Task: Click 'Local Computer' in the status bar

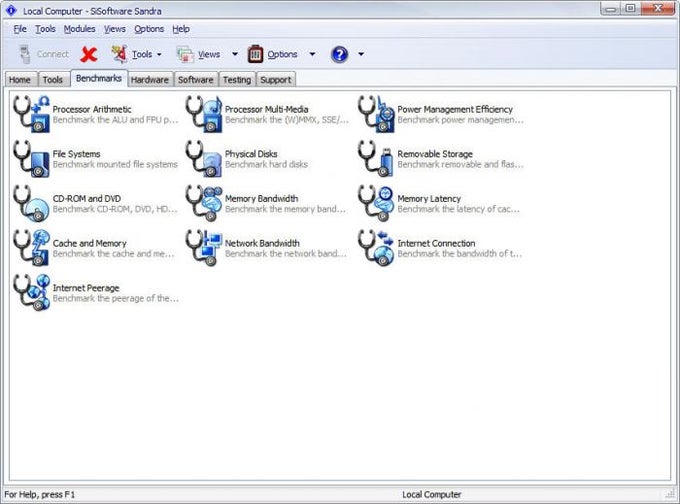Action: coord(432,494)
